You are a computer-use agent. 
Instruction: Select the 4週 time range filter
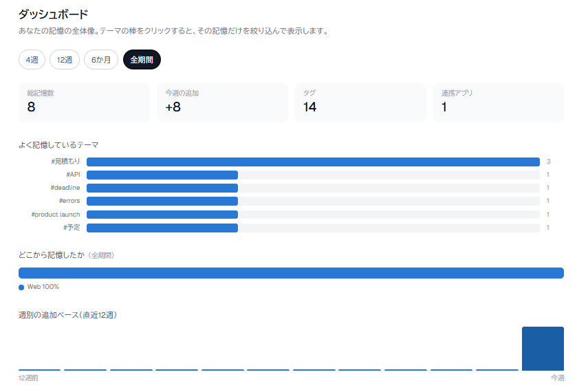[x=32, y=60]
